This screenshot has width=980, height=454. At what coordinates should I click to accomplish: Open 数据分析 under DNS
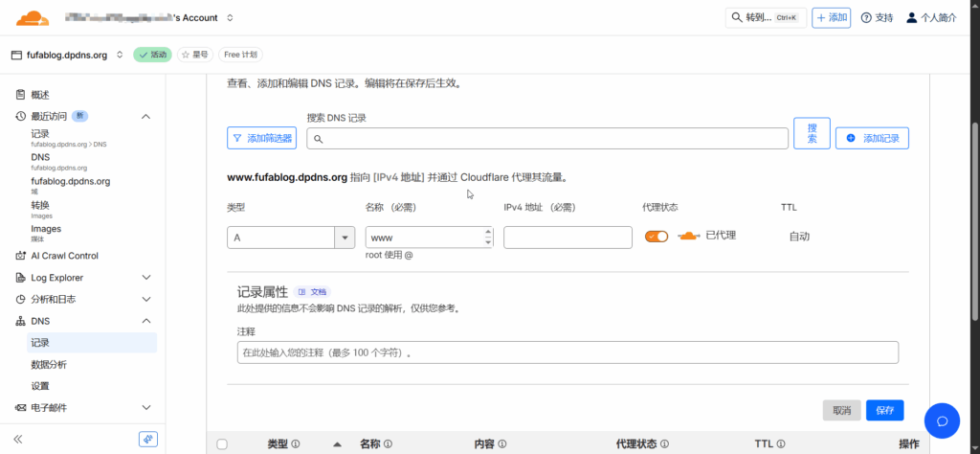pos(49,365)
